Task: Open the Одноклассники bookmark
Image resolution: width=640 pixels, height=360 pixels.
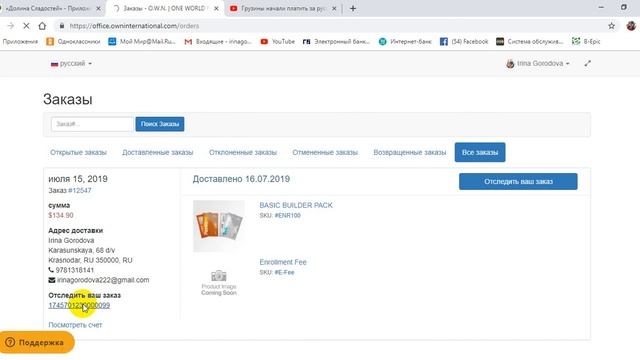Action: [x=73, y=42]
